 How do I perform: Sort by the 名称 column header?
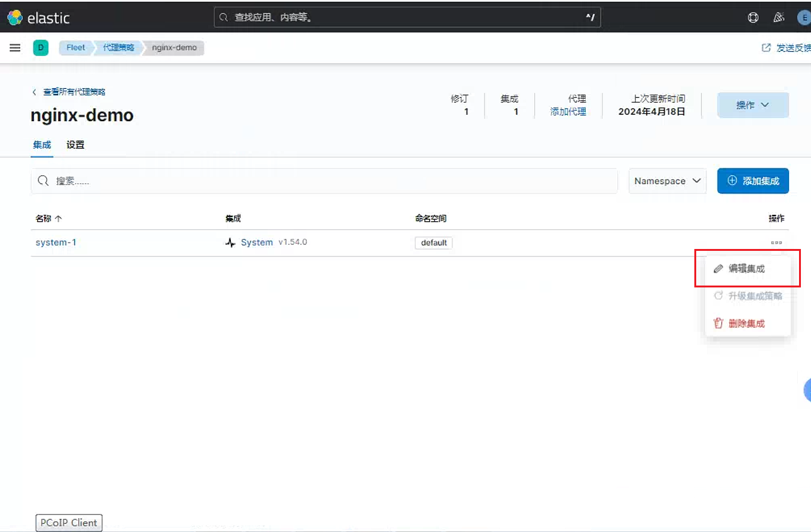[49, 219]
